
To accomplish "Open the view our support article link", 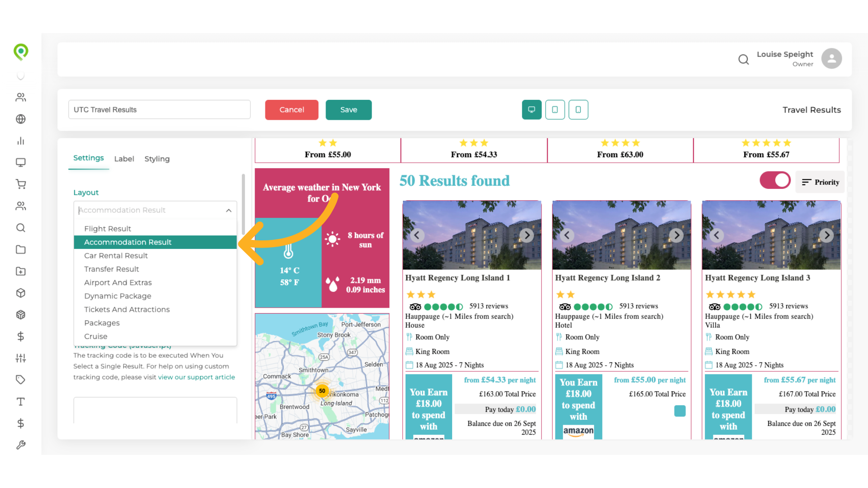I will click(196, 377).
